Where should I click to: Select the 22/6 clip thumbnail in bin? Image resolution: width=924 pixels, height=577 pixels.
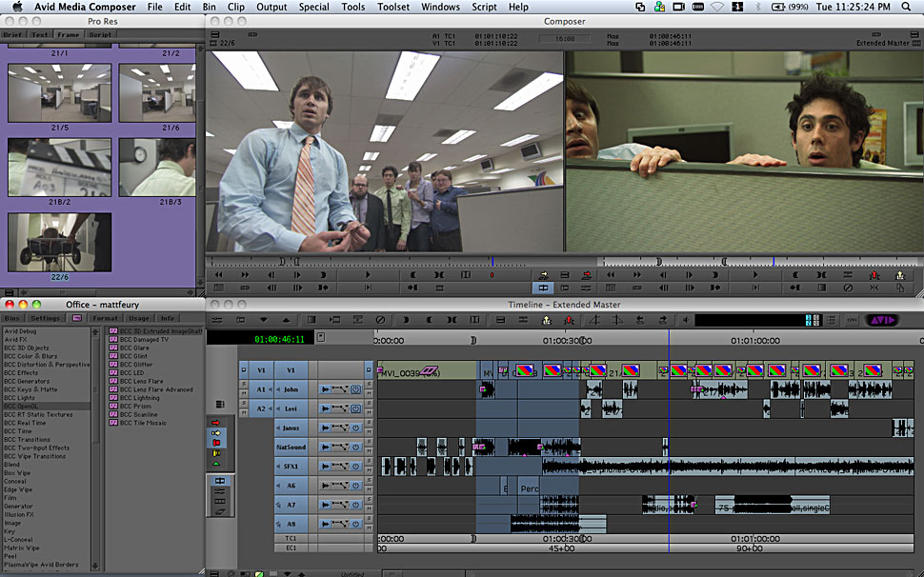point(59,243)
